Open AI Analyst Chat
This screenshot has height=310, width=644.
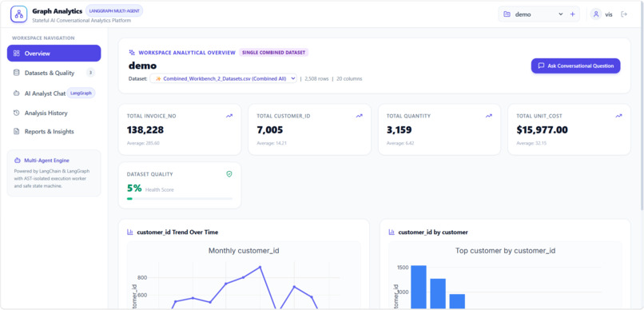(54, 93)
